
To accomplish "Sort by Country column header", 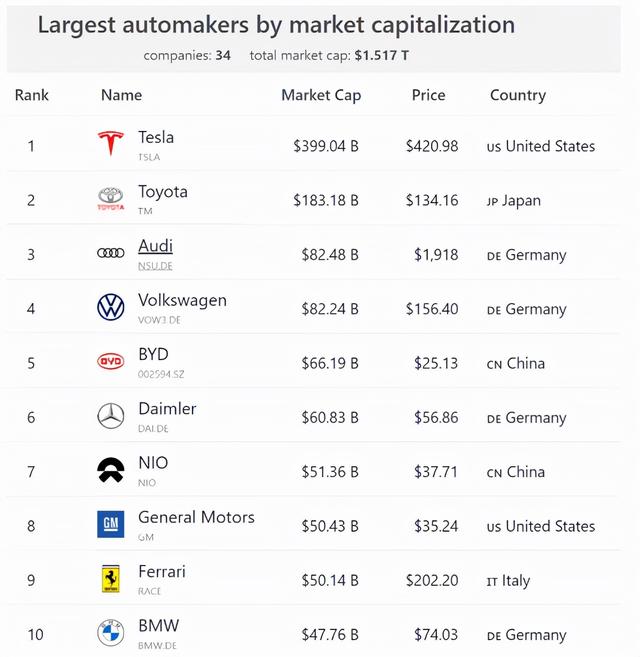I will pyautogui.click(x=517, y=96).
